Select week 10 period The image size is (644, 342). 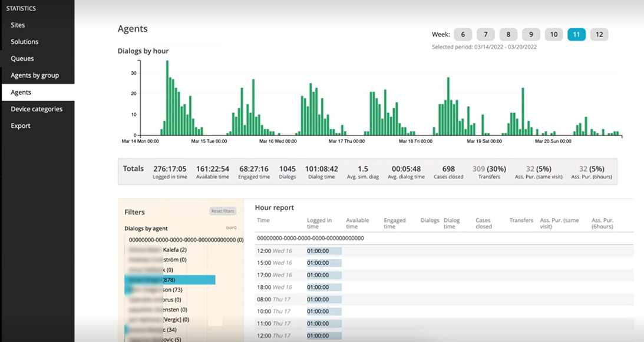click(x=554, y=35)
